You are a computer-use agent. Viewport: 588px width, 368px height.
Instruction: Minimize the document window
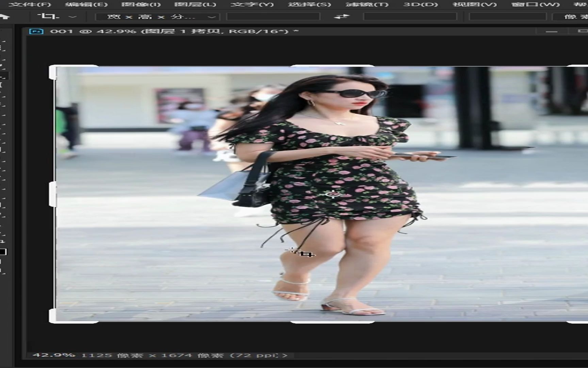pyautogui.click(x=552, y=31)
